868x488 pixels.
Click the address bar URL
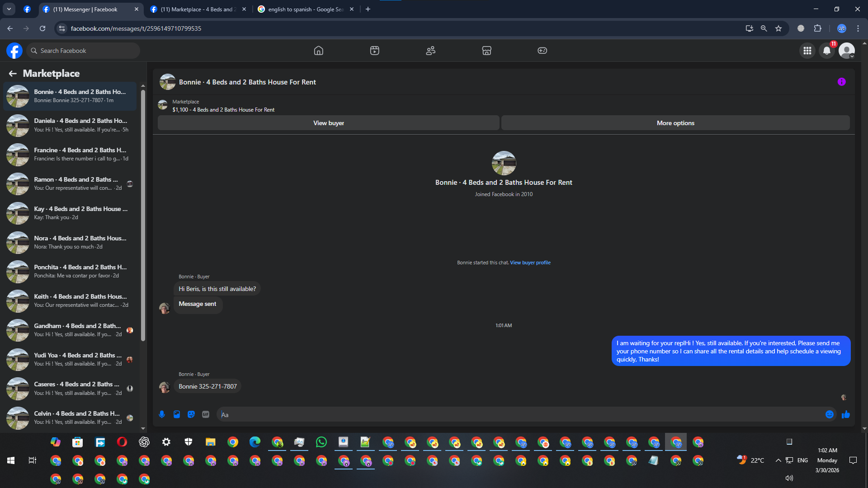(136, 28)
